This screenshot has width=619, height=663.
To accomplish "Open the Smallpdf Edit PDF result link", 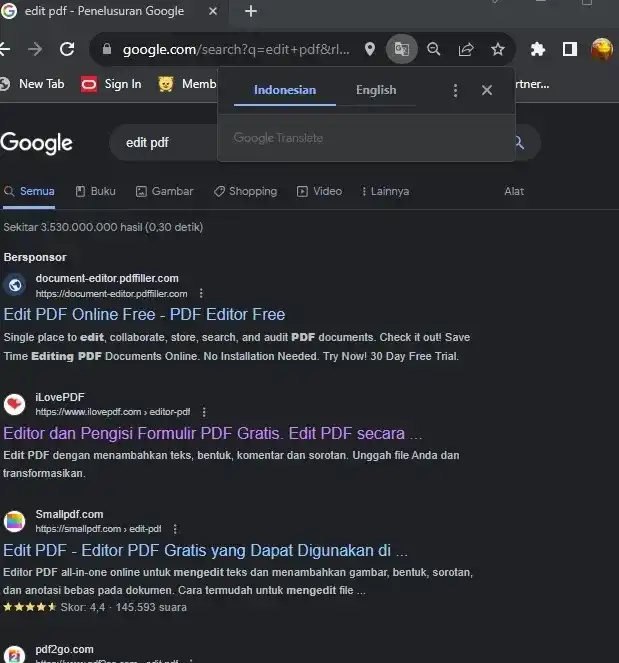I will [205, 550].
